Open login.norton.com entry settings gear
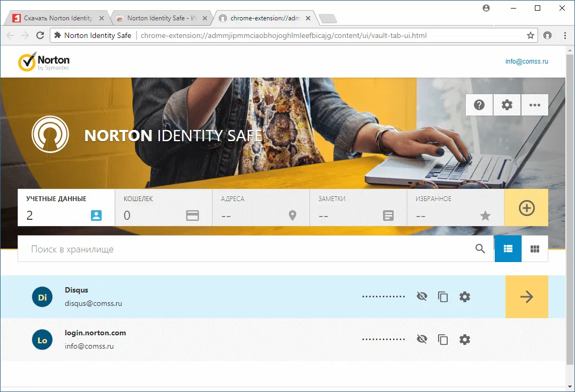Viewport: 575px width, 392px height. pyautogui.click(x=465, y=340)
